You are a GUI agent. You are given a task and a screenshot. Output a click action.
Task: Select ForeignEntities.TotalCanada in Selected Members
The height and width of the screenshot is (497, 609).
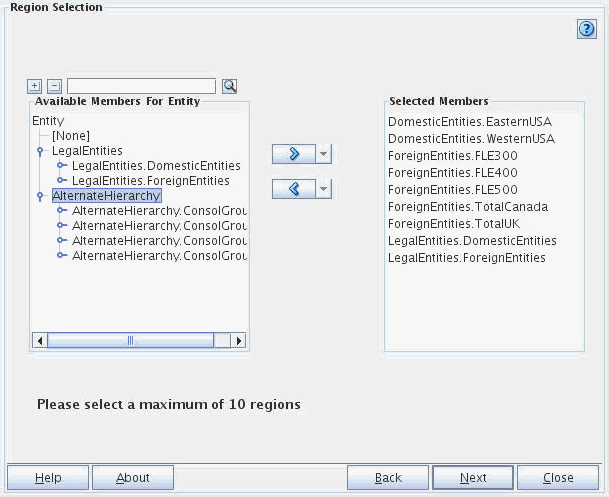[467, 207]
